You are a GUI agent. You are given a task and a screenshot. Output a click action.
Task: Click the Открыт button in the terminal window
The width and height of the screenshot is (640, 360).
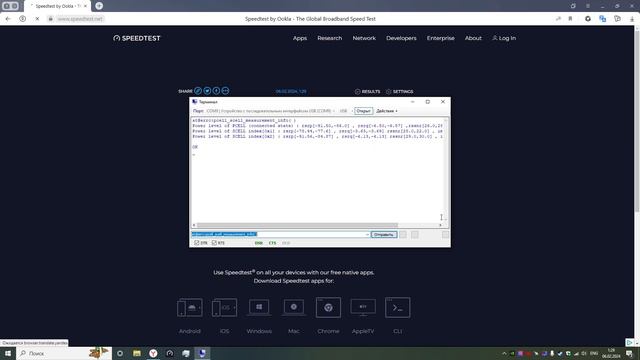click(363, 111)
